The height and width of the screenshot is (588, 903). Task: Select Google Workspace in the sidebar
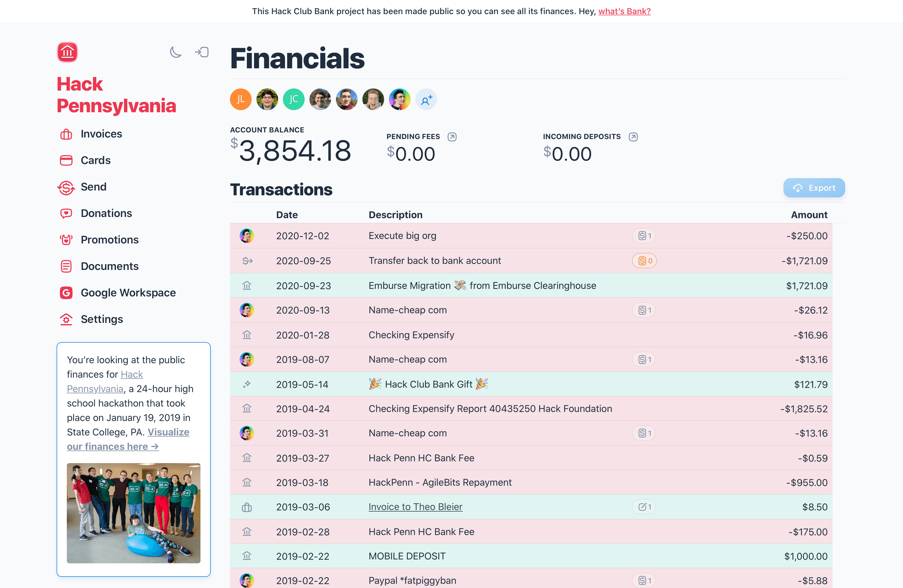[128, 292]
